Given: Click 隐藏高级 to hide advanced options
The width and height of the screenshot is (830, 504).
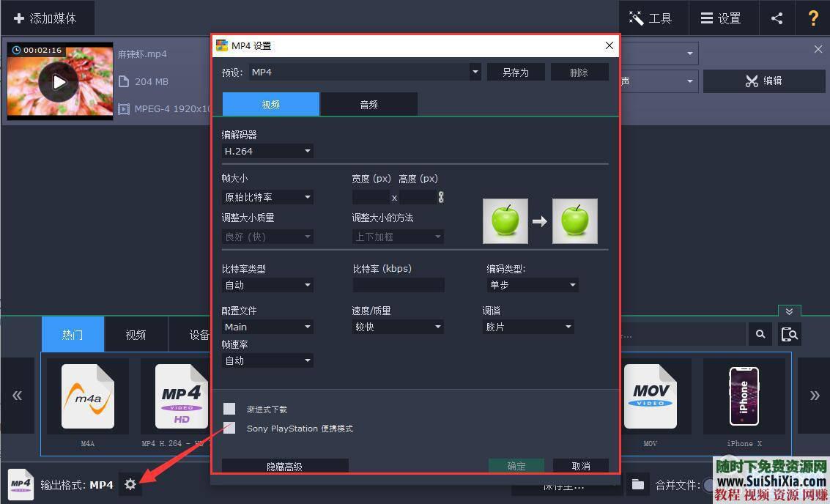Looking at the screenshot, I should pos(285,467).
